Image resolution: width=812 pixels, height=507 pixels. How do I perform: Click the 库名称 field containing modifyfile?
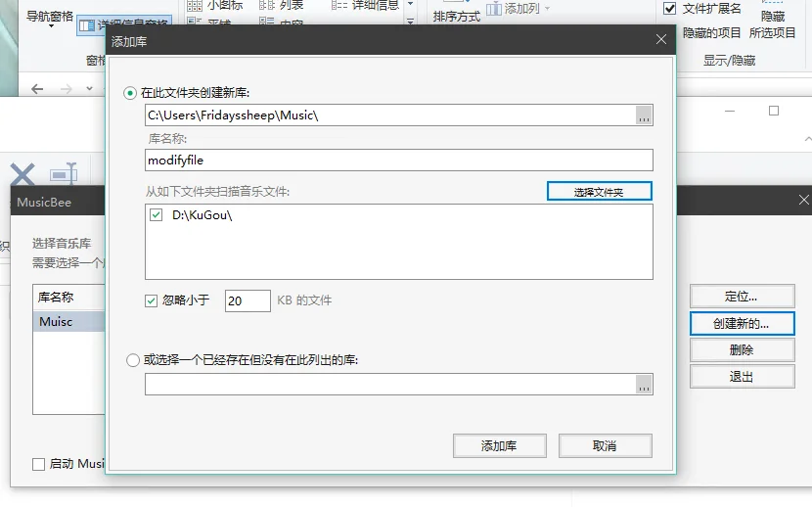point(399,160)
